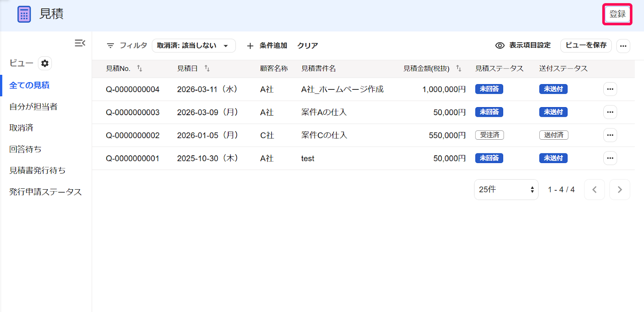
Task: Click the 送付済 status badge
Action: tap(554, 135)
